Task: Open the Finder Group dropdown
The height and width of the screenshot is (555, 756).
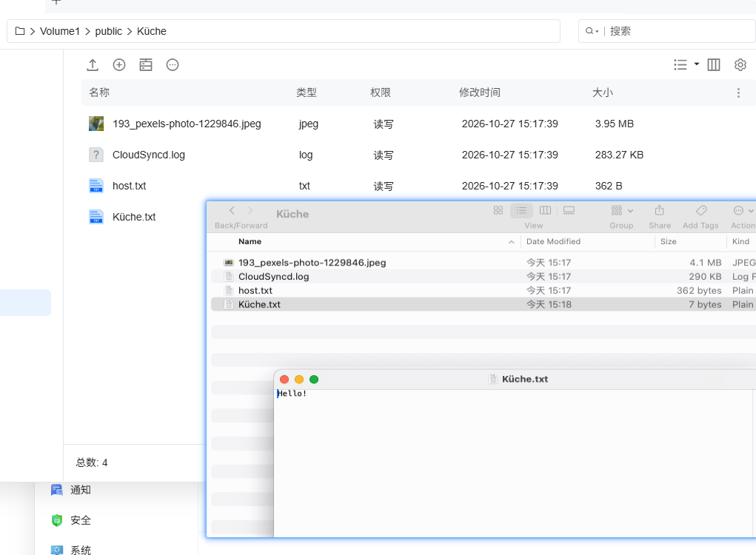Action: (x=621, y=211)
